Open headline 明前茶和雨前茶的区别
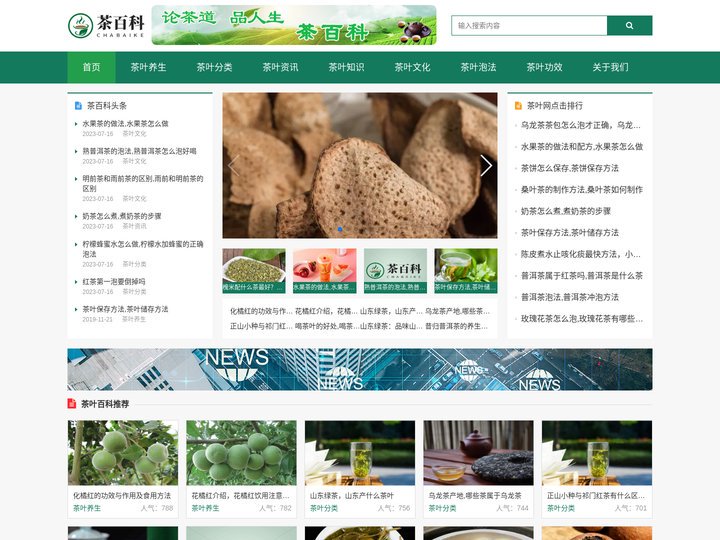Image resolution: width=720 pixels, height=540 pixels. click(x=143, y=183)
